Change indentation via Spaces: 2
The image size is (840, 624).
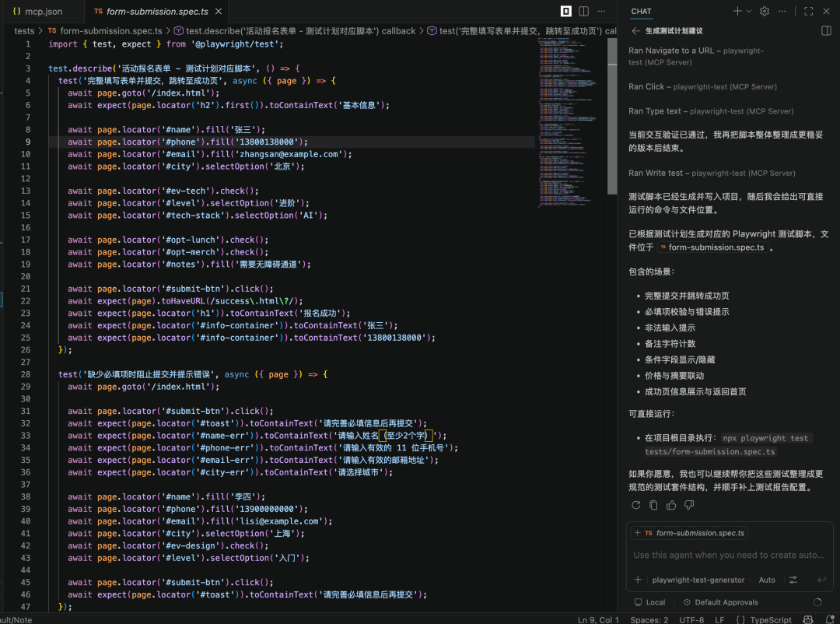pos(649,619)
